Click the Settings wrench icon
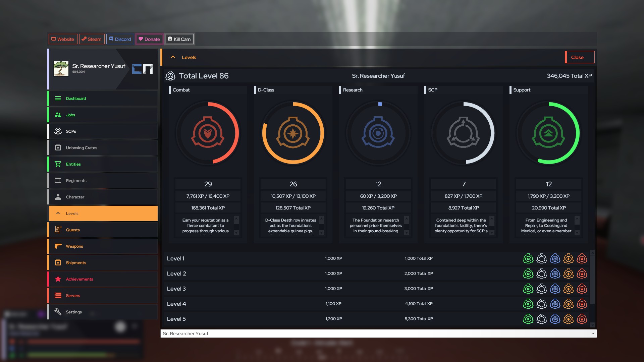644x362 pixels. 58,312
